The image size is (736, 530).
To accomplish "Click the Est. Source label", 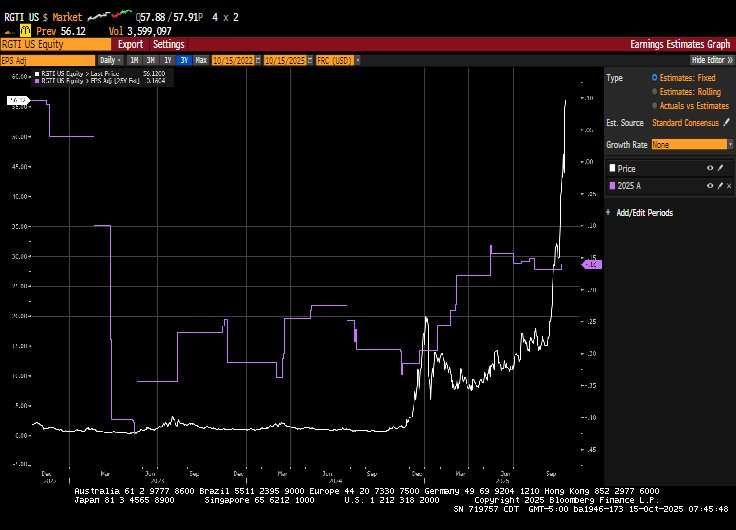I will click(625, 123).
